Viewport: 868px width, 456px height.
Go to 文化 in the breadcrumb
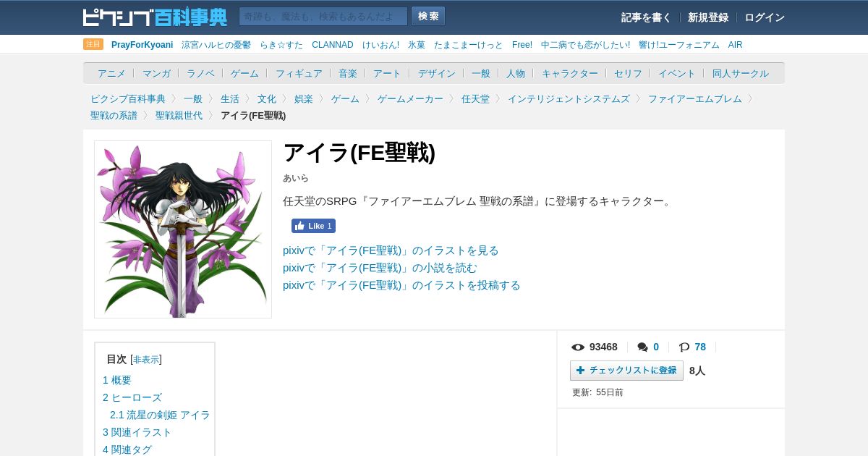pos(267,98)
